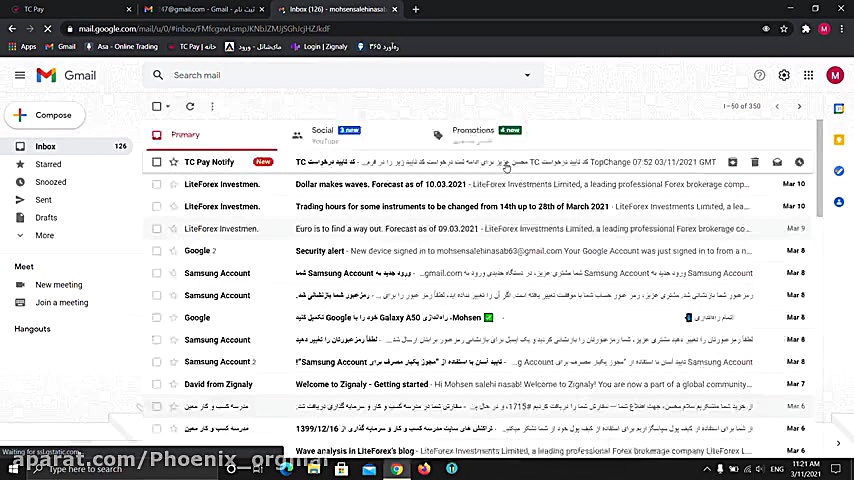
Task: Open the Settings gear icon
Action: click(x=784, y=75)
